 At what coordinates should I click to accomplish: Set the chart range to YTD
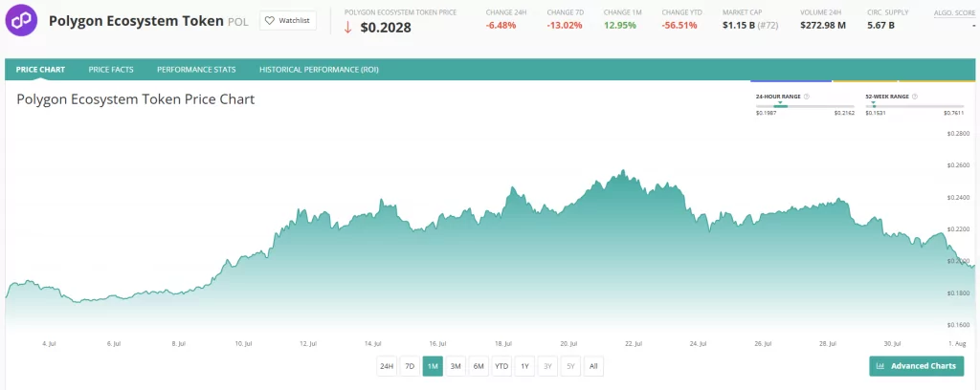pyautogui.click(x=501, y=366)
